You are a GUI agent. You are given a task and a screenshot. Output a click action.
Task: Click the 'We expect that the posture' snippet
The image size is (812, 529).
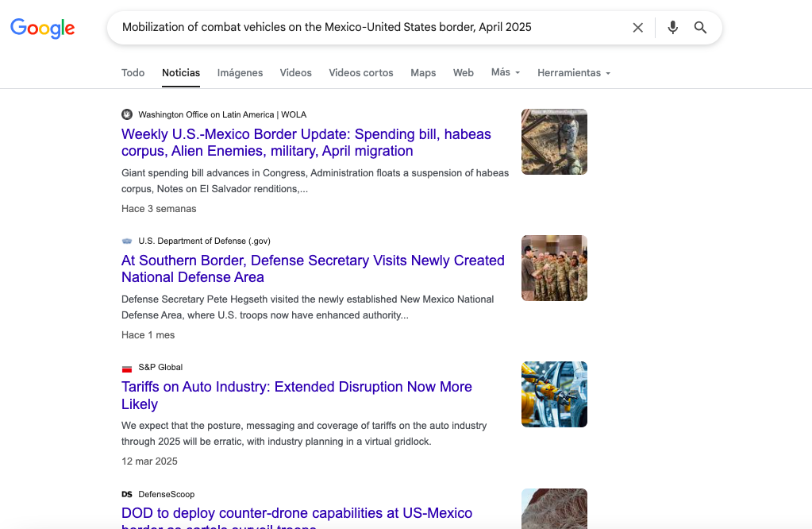304,434
